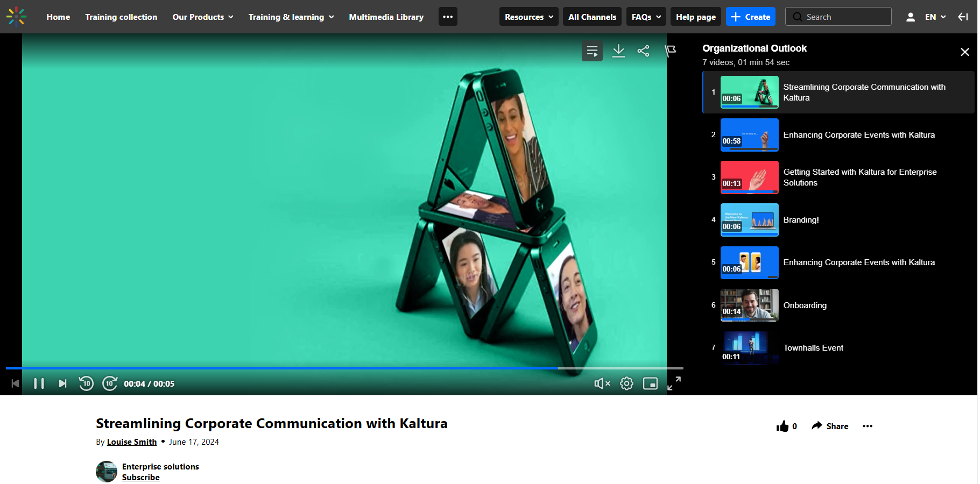The height and width of the screenshot is (484, 980).
Task: Change language using the EN dropdown
Action: point(935,17)
